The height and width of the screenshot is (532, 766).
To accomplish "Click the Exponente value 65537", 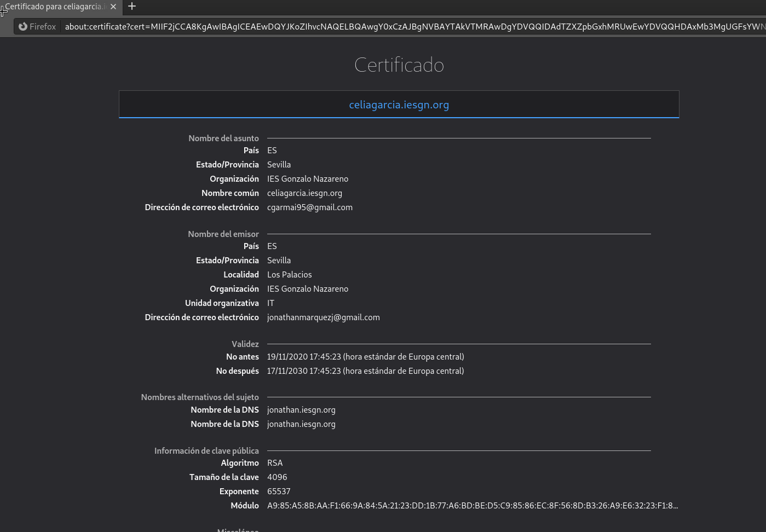I will pyautogui.click(x=279, y=491).
